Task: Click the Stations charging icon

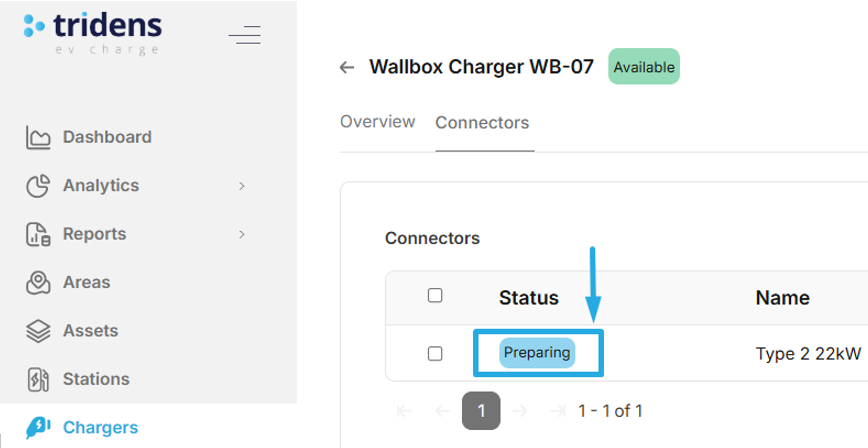Action: (x=38, y=379)
